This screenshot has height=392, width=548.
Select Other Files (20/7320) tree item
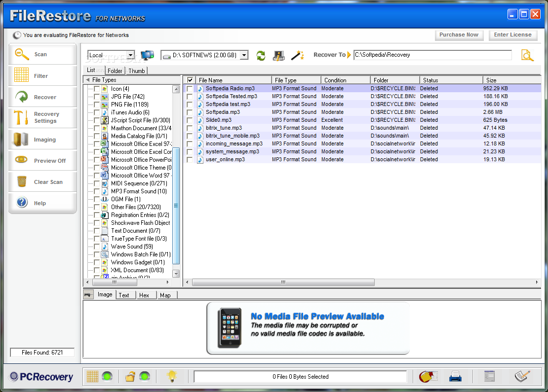136,207
